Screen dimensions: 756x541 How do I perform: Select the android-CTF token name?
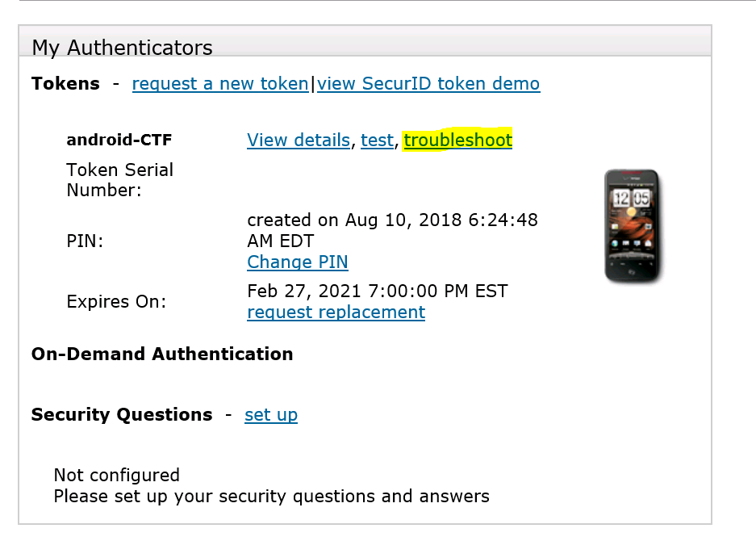[119, 140]
